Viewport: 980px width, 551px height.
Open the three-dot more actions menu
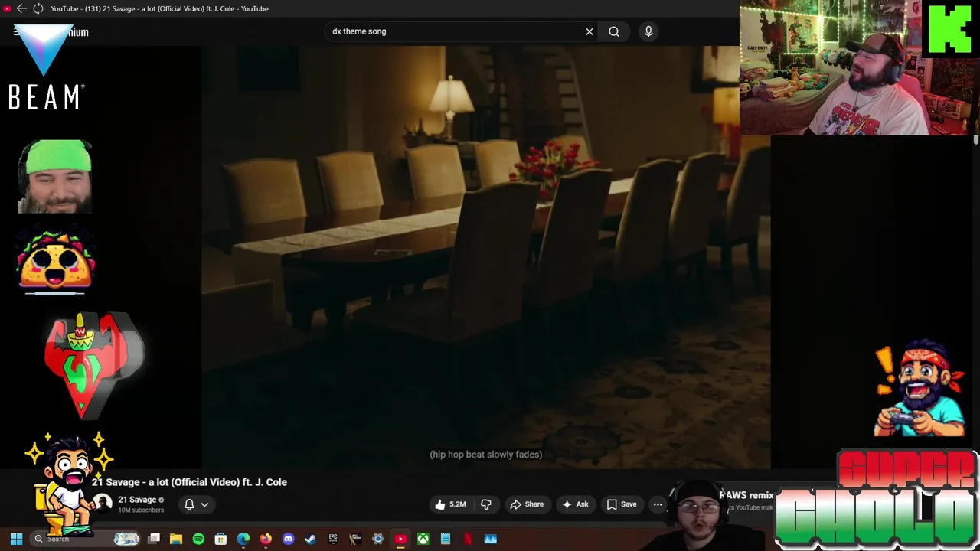pyautogui.click(x=658, y=504)
